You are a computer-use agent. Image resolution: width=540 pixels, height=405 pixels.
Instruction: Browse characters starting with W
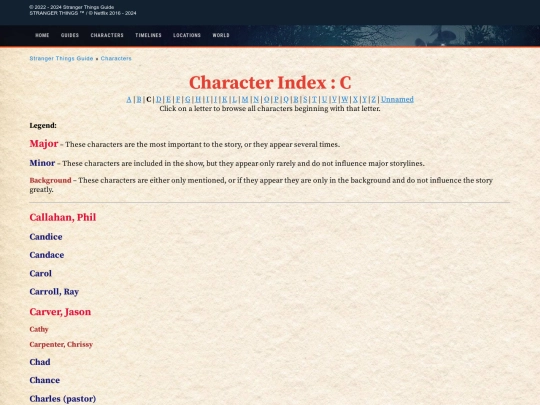(344, 100)
